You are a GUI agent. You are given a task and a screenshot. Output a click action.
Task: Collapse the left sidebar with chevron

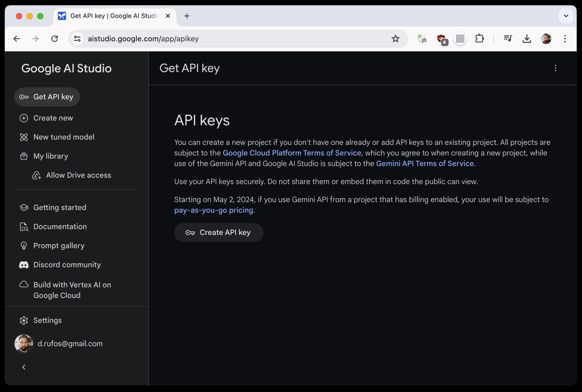pyautogui.click(x=24, y=367)
